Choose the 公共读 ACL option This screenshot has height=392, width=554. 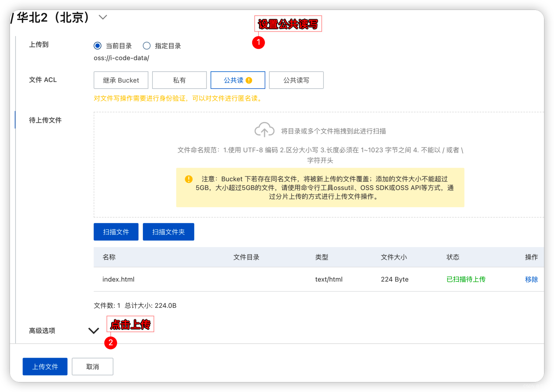(x=237, y=80)
